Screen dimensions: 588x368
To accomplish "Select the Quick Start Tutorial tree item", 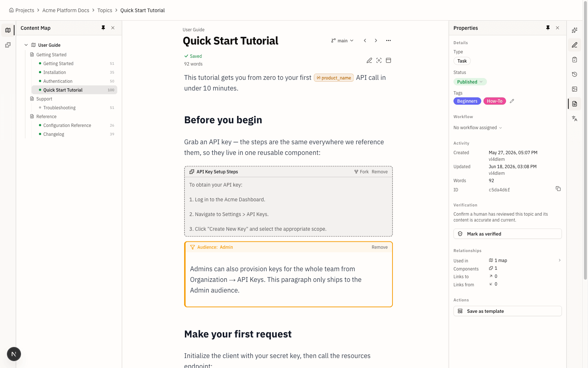I will tap(74, 90).
